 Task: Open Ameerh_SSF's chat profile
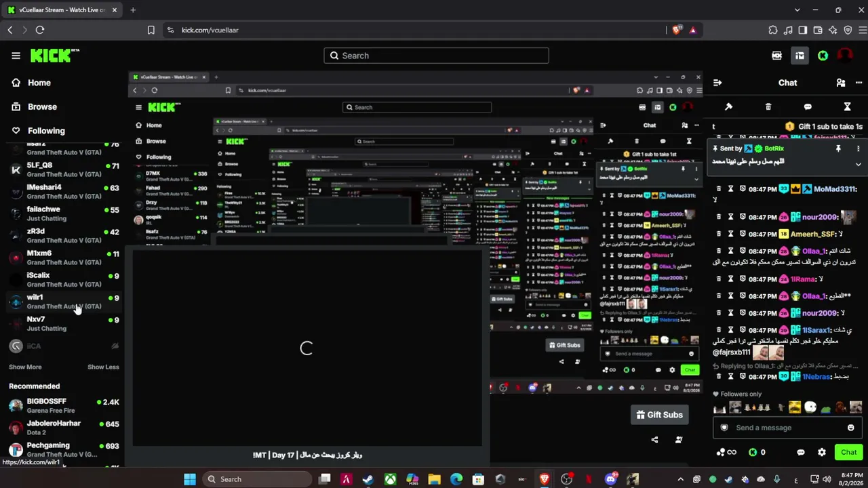(x=814, y=234)
